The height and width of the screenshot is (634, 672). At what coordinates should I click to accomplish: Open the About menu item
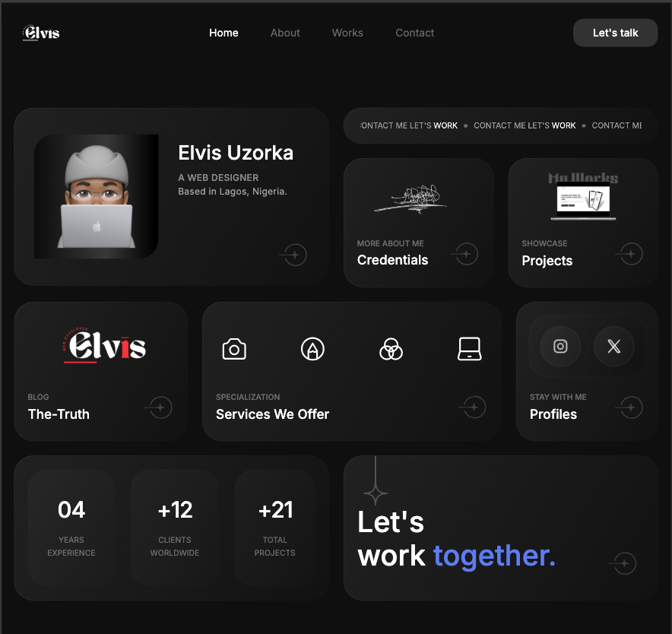pos(285,33)
